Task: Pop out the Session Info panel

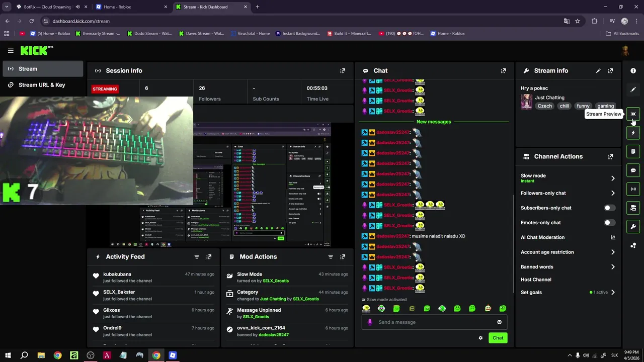Action: (343, 71)
